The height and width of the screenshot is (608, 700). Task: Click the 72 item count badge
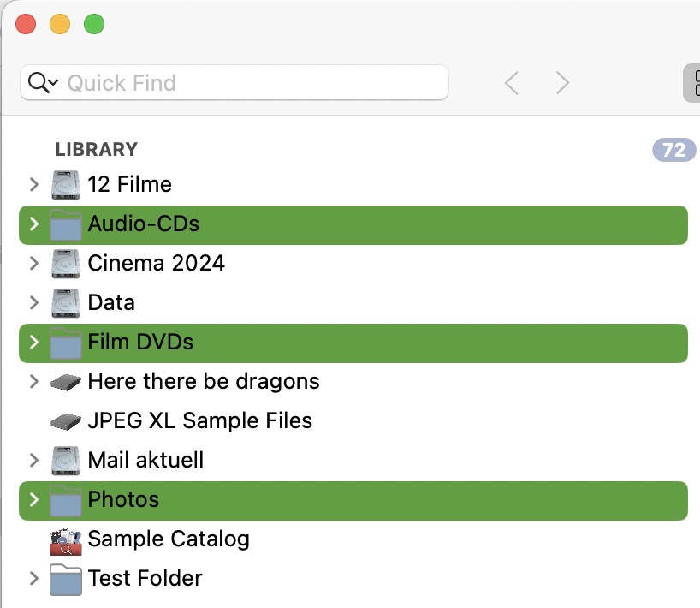(673, 149)
